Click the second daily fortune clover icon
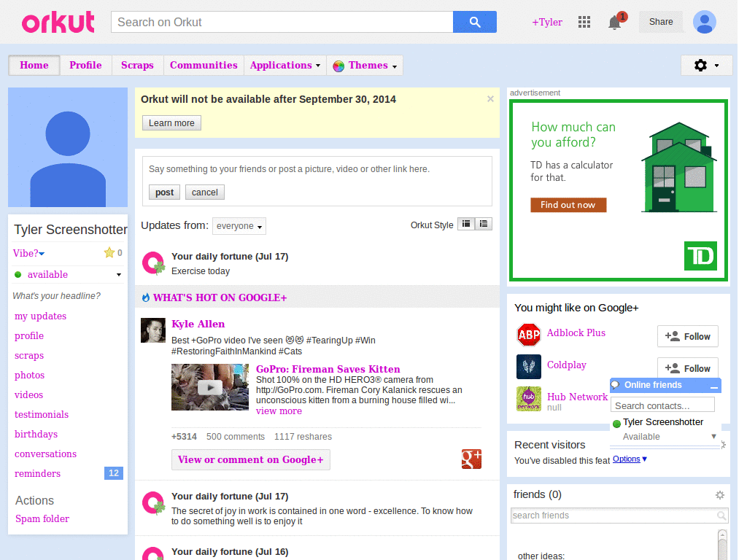Viewport: 747px width, 560px height. pyautogui.click(x=153, y=503)
